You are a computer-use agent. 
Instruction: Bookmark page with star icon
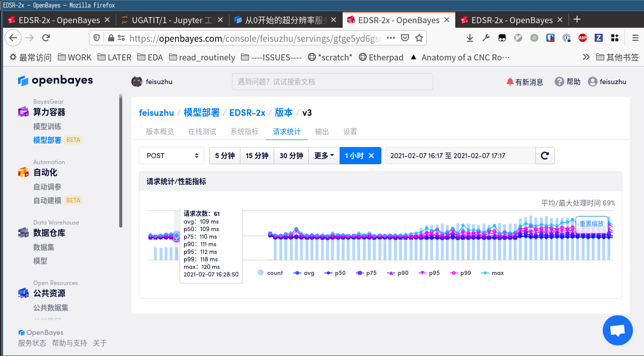[419, 38]
